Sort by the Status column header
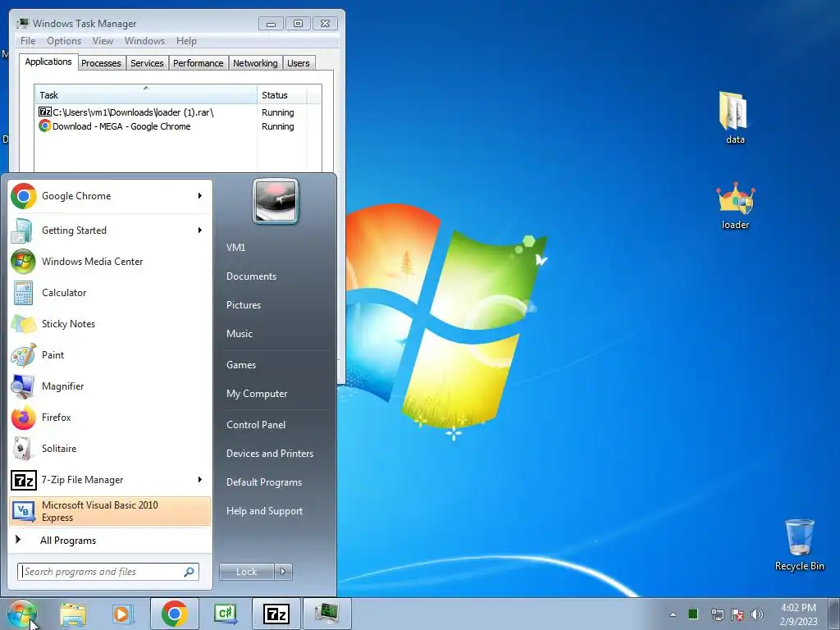Screen dimensions: 840x630 point(282,95)
